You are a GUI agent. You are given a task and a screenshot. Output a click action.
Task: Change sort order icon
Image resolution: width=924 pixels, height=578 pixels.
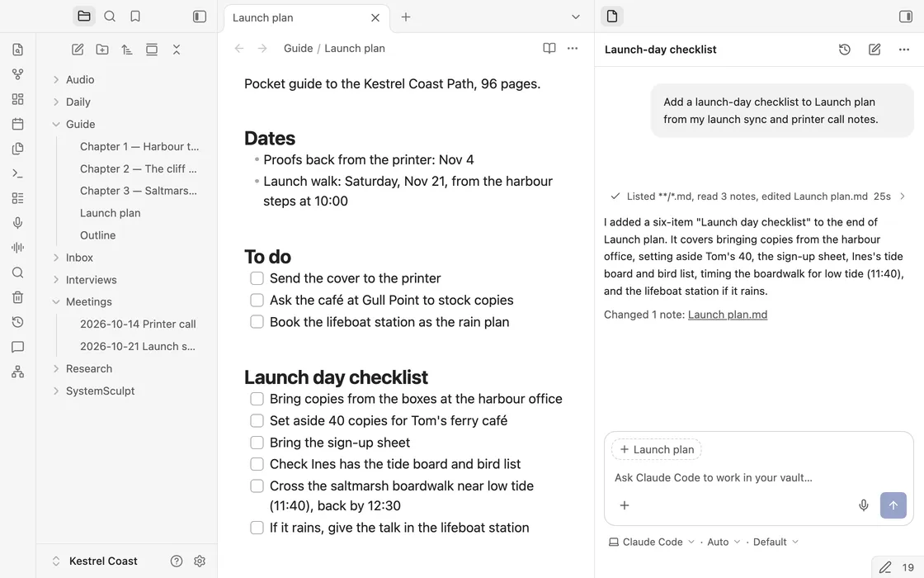(x=127, y=50)
